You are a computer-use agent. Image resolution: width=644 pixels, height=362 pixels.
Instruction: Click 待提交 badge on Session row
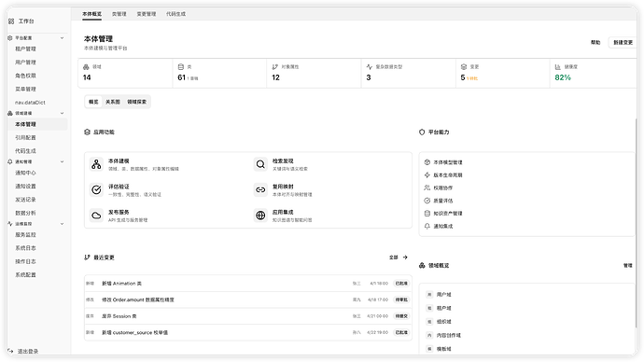(x=401, y=316)
